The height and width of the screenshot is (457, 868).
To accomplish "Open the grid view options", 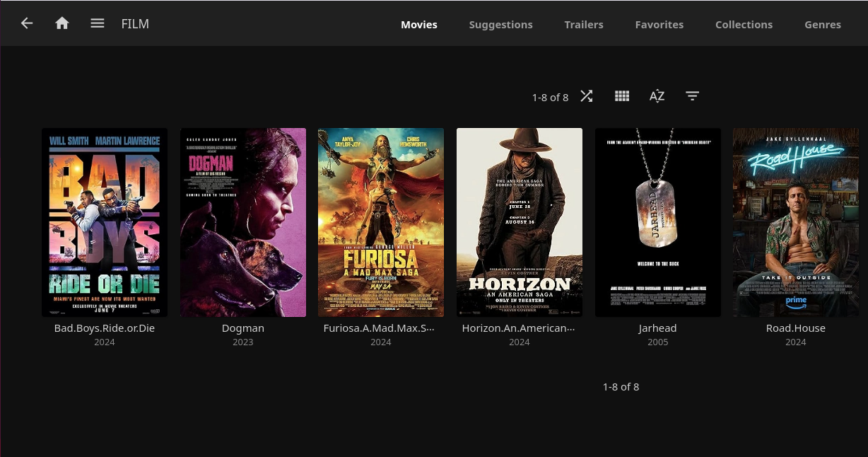I will [x=622, y=96].
